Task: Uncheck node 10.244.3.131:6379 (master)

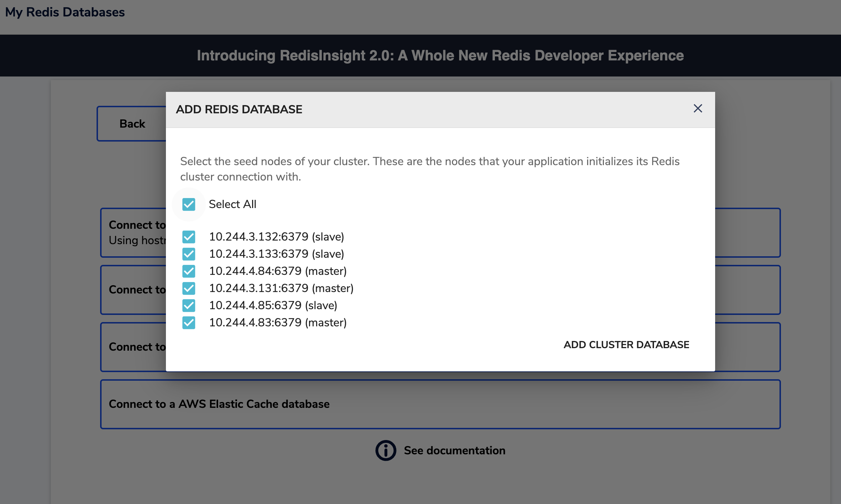Action: point(189,288)
